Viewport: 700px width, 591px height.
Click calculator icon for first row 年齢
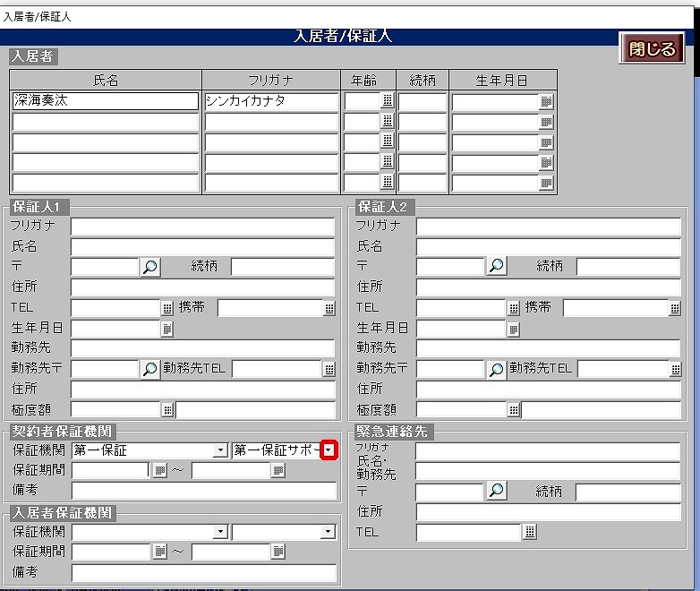(387, 101)
